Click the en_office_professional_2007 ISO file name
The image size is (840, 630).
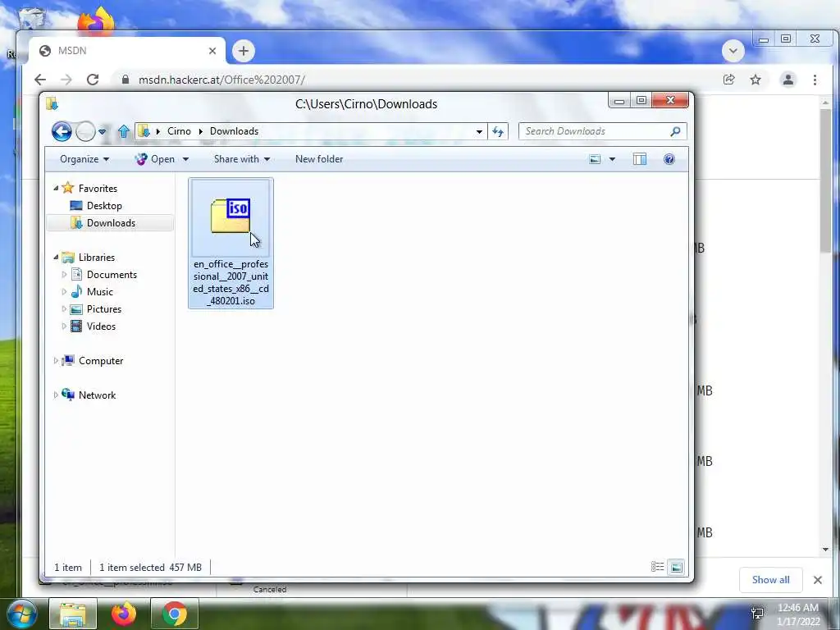point(231,282)
